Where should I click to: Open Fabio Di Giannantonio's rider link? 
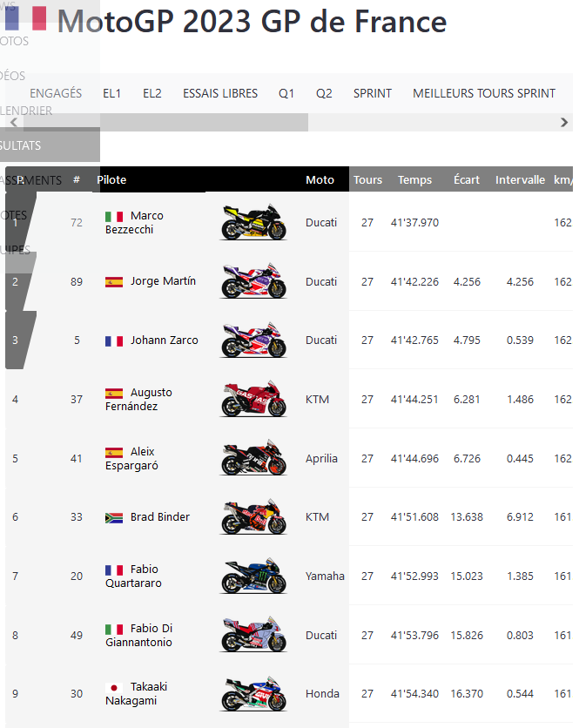click(139, 636)
